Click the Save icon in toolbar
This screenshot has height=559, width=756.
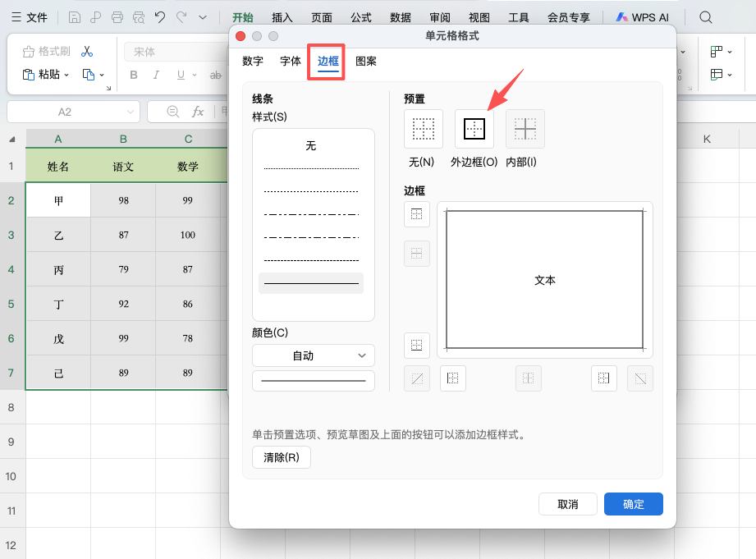tap(74, 18)
